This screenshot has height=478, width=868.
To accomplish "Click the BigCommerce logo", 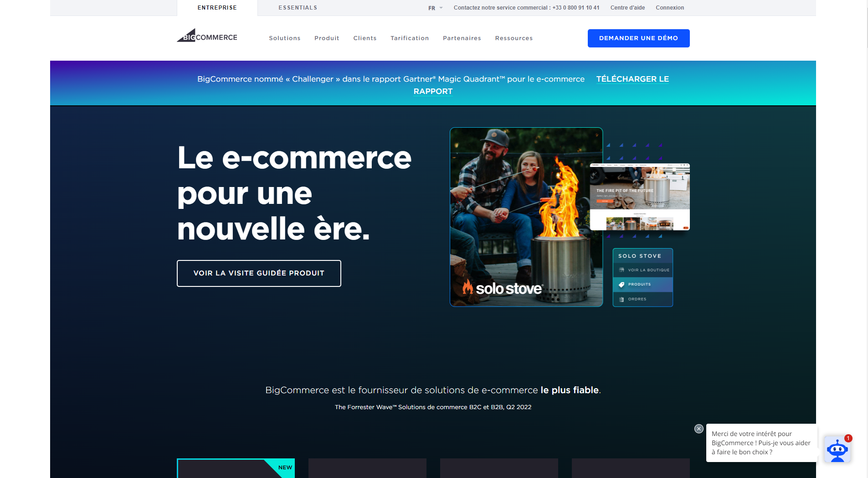I will point(207,36).
